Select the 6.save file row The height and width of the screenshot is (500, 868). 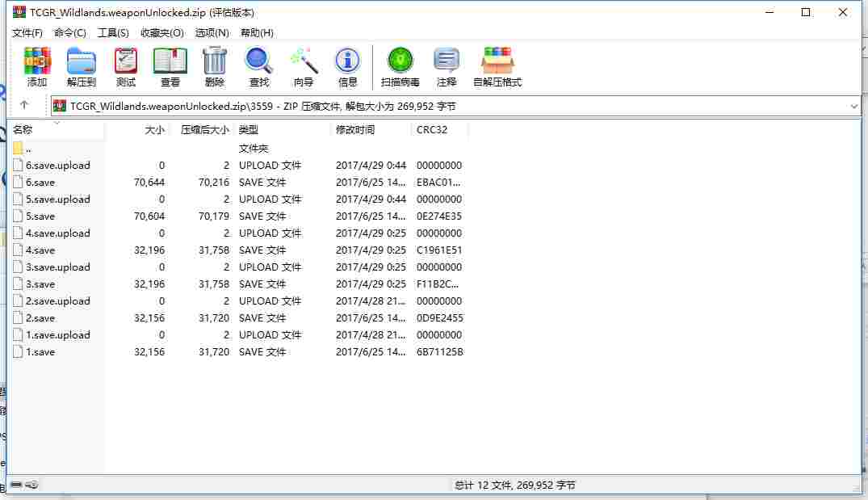coord(238,183)
